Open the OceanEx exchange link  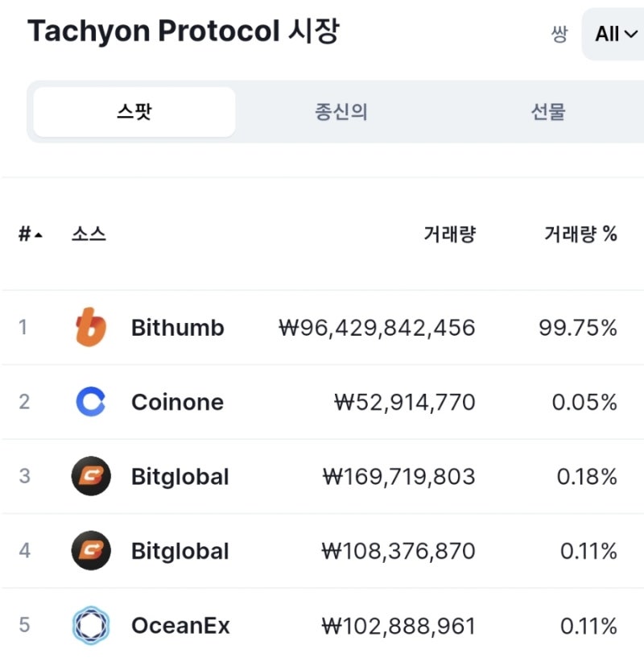pyautogui.click(x=180, y=625)
